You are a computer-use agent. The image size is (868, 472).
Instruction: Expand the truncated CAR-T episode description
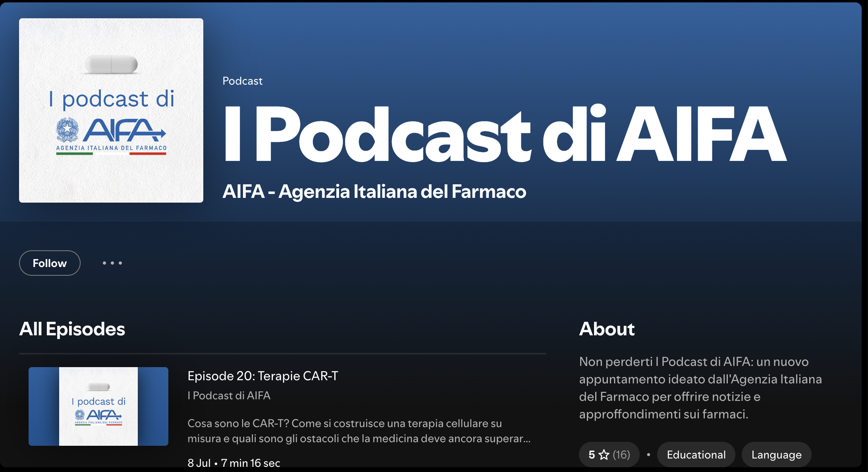point(359,431)
